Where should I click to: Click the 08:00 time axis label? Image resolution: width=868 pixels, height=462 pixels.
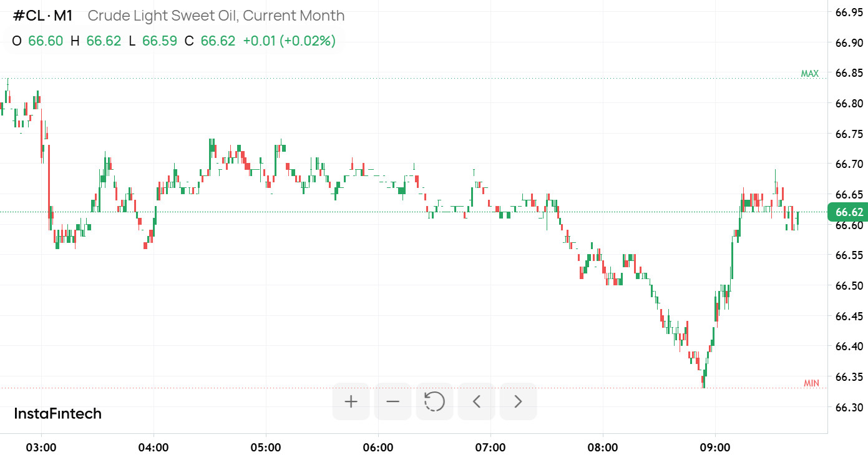[x=603, y=447]
